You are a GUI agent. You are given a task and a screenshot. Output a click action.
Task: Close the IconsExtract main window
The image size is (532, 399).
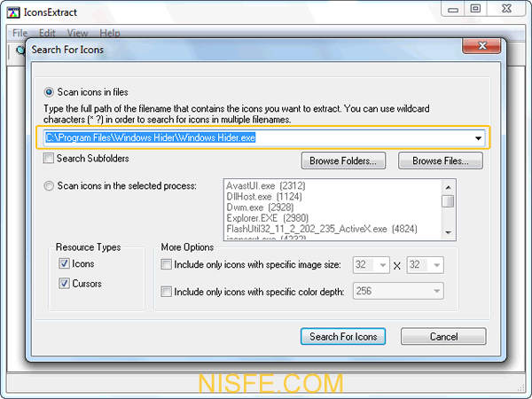click(506, 9)
